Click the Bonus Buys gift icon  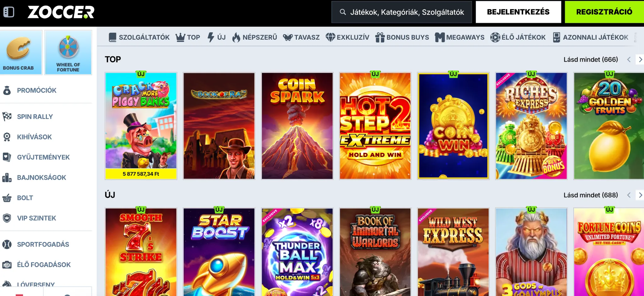pos(380,37)
